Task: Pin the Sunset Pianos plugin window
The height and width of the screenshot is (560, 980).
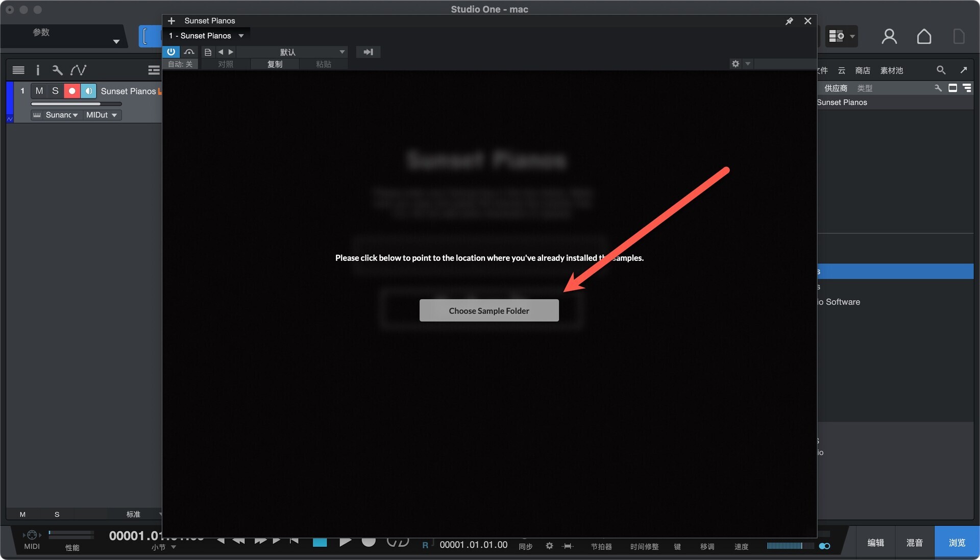Action: (789, 21)
